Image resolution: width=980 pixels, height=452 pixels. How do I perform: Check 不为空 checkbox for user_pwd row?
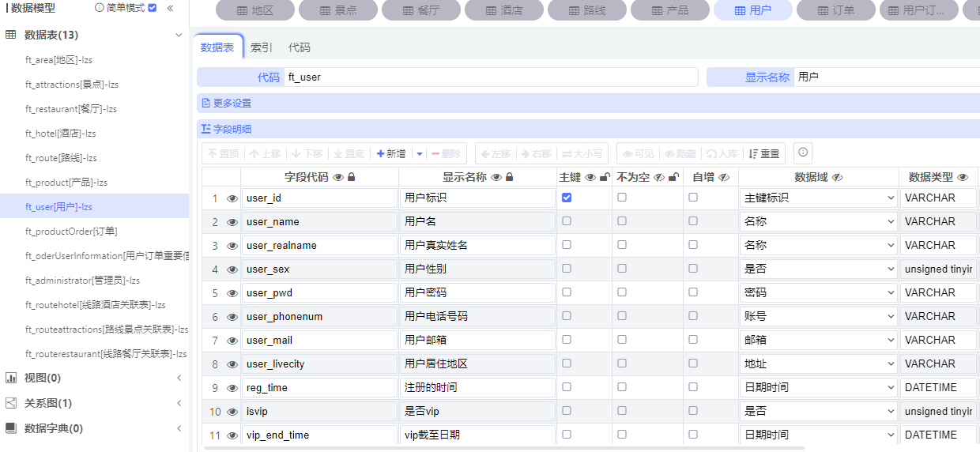click(622, 292)
